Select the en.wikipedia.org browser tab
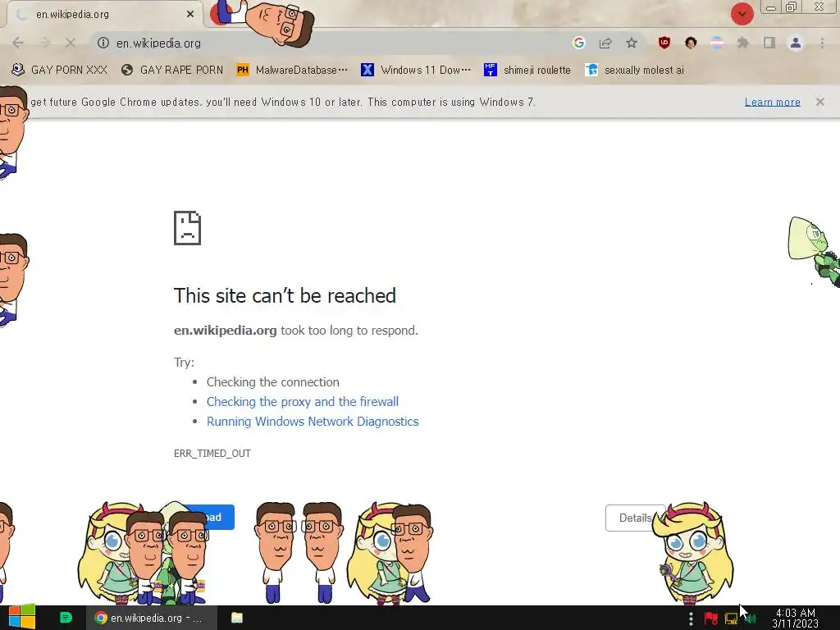 coord(104,14)
